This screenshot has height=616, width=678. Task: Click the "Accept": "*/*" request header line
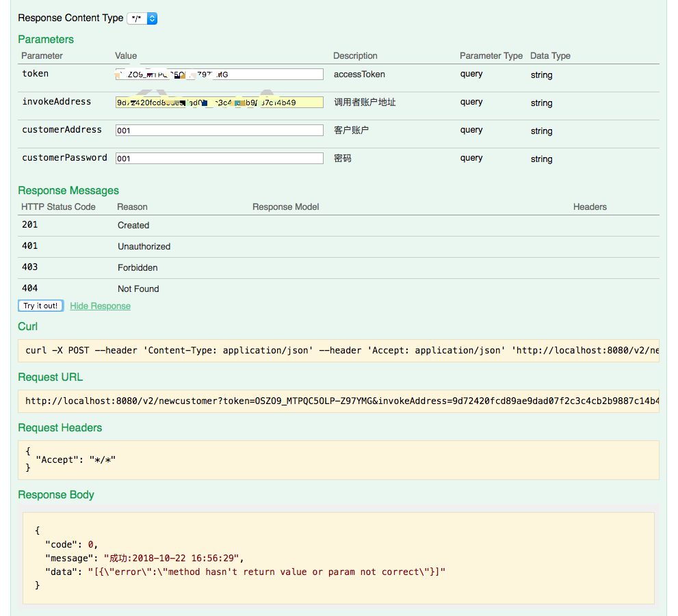tap(76, 459)
